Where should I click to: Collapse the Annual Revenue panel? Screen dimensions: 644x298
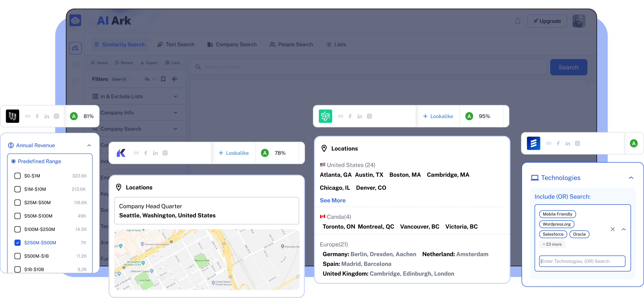click(x=89, y=145)
